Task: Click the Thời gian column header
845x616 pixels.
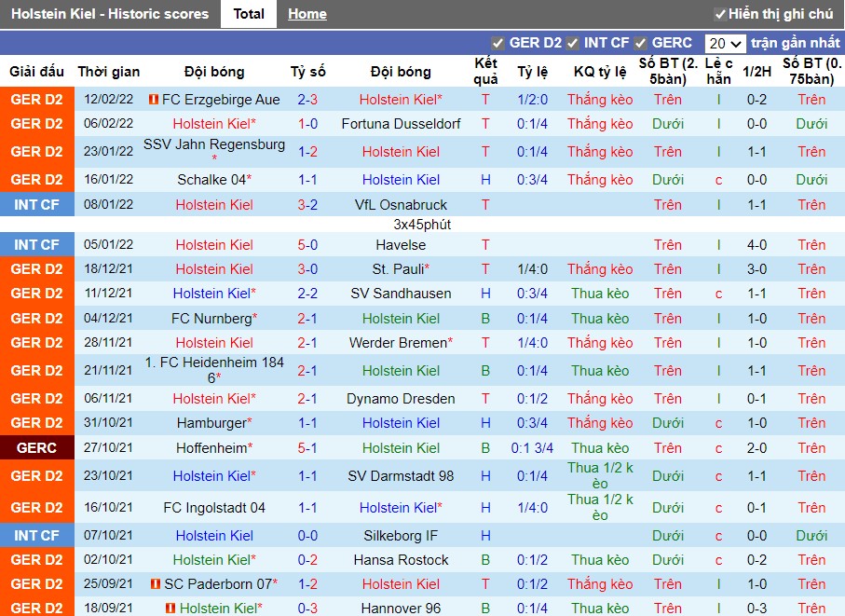Action: click(109, 72)
